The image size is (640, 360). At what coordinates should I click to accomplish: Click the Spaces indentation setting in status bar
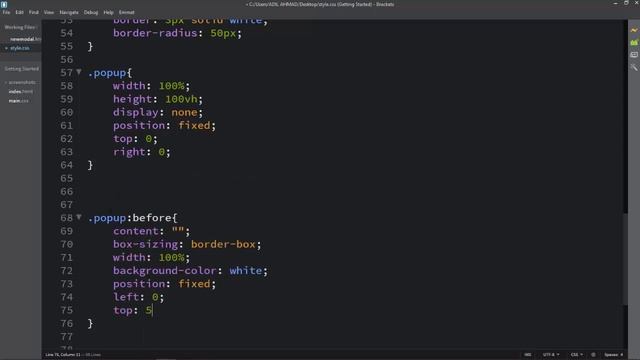pos(613,355)
